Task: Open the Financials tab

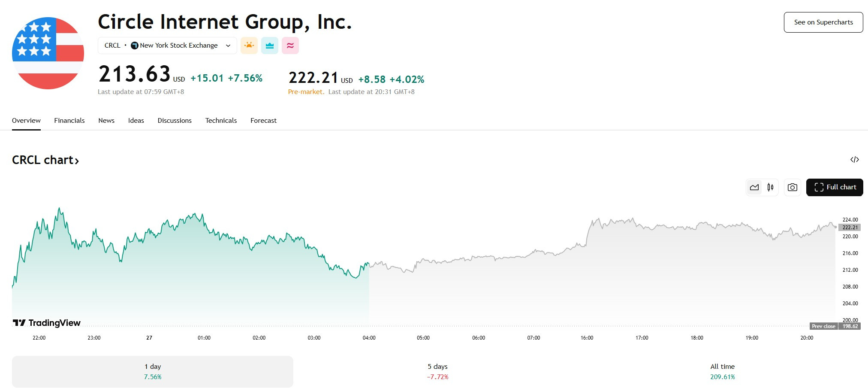Action: point(69,121)
